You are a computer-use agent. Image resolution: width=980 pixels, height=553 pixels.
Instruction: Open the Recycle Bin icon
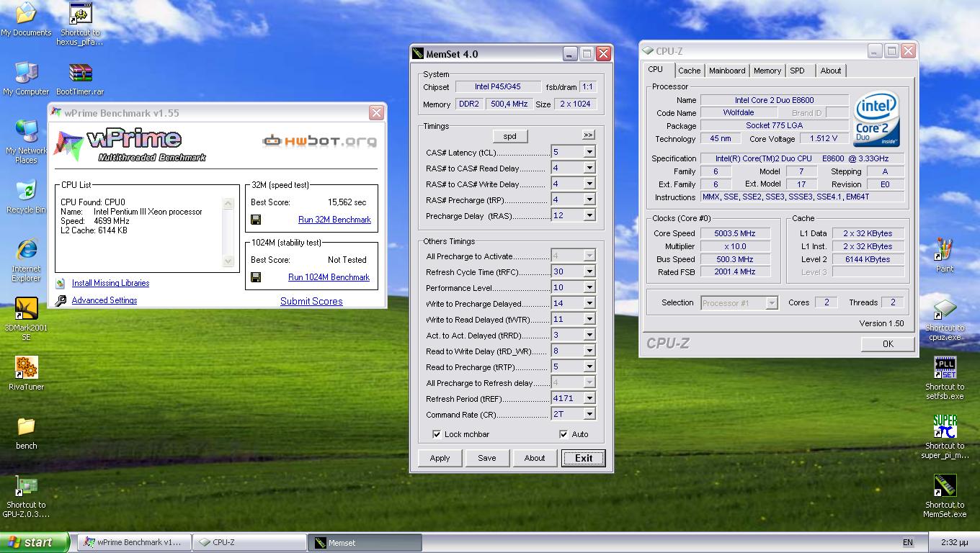[26, 191]
